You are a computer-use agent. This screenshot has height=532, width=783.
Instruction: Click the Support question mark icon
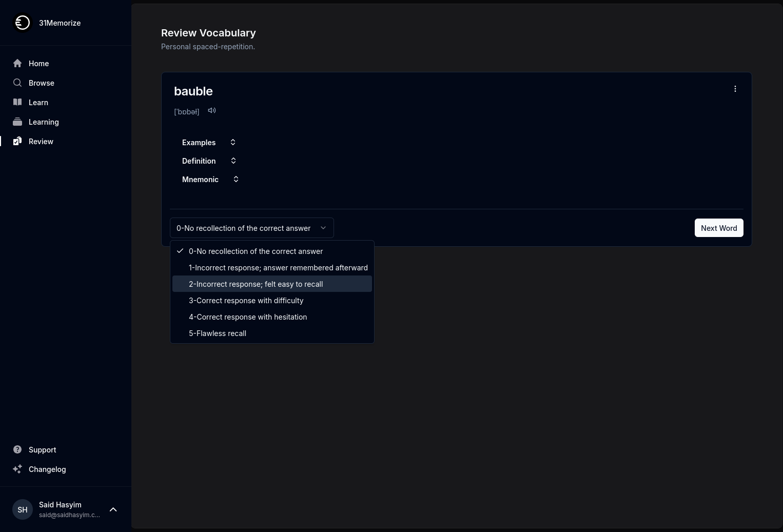17,449
